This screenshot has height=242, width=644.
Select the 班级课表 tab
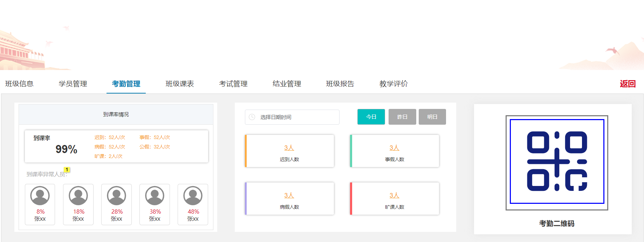(x=180, y=84)
